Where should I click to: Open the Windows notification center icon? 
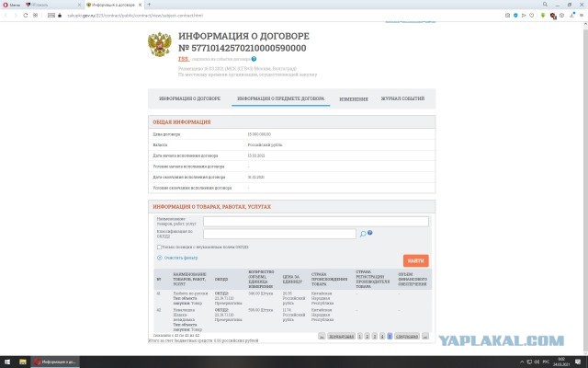click(x=578, y=362)
